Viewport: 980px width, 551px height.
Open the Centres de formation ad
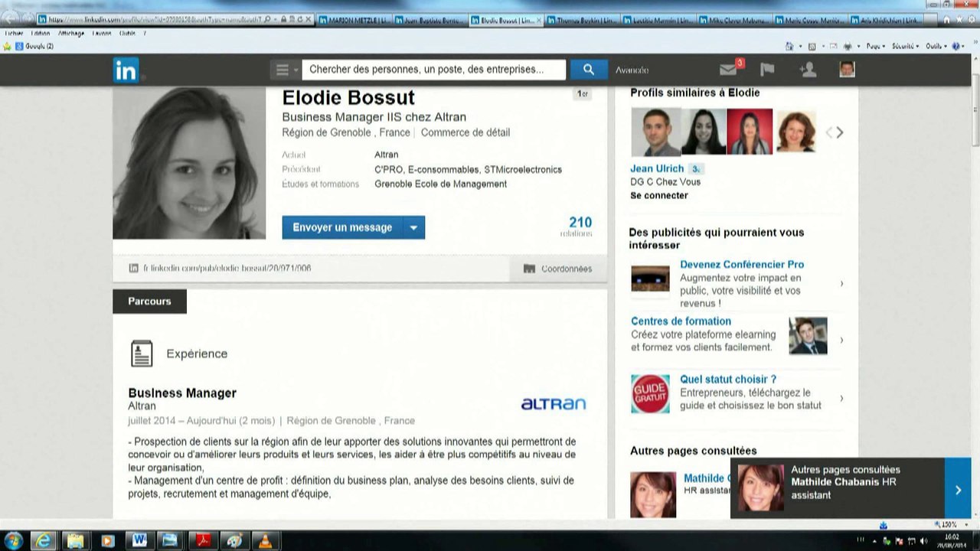pyautogui.click(x=681, y=321)
